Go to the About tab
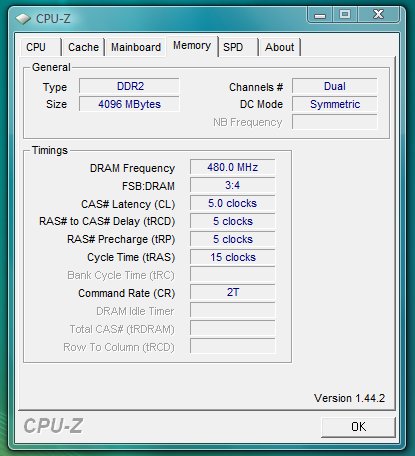Image resolution: width=415 pixels, height=456 pixels. click(x=280, y=47)
